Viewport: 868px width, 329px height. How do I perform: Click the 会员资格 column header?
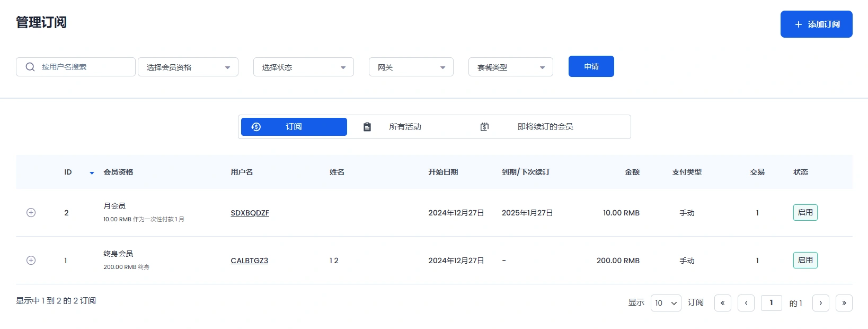(x=118, y=172)
